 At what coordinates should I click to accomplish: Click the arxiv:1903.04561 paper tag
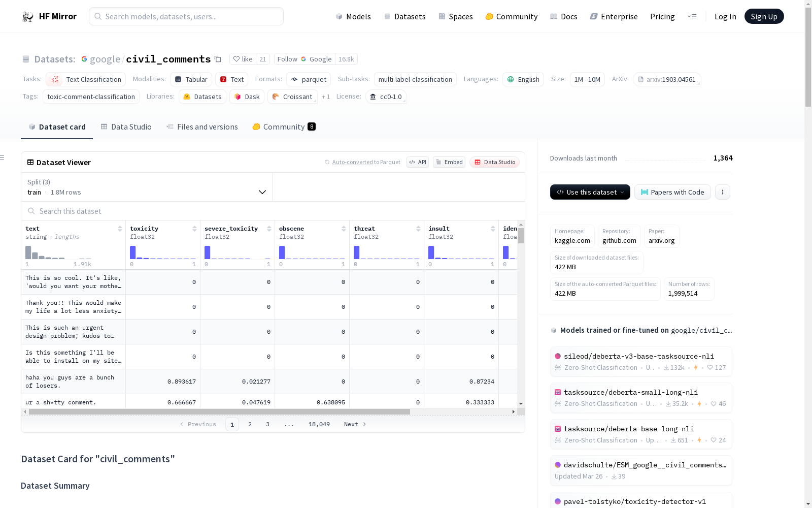(x=667, y=79)
